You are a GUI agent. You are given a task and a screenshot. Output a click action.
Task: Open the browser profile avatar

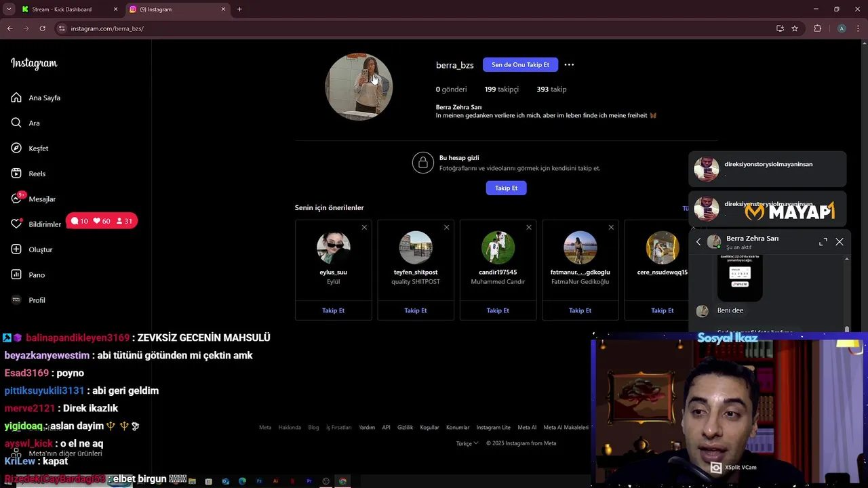tap(842, 28)
